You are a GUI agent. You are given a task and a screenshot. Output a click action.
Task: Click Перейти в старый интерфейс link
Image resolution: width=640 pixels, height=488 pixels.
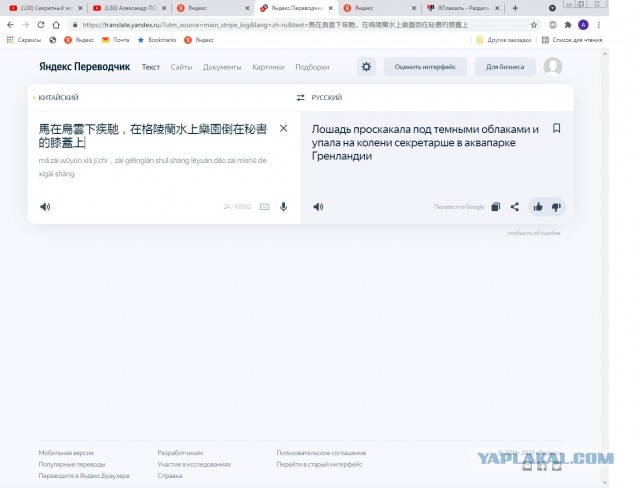(319, 464)
